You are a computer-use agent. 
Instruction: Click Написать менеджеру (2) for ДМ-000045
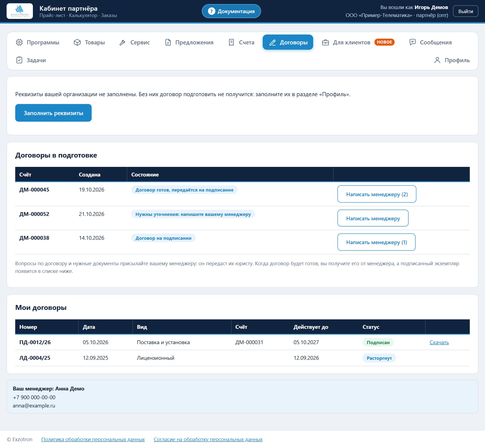coord(377,194)
